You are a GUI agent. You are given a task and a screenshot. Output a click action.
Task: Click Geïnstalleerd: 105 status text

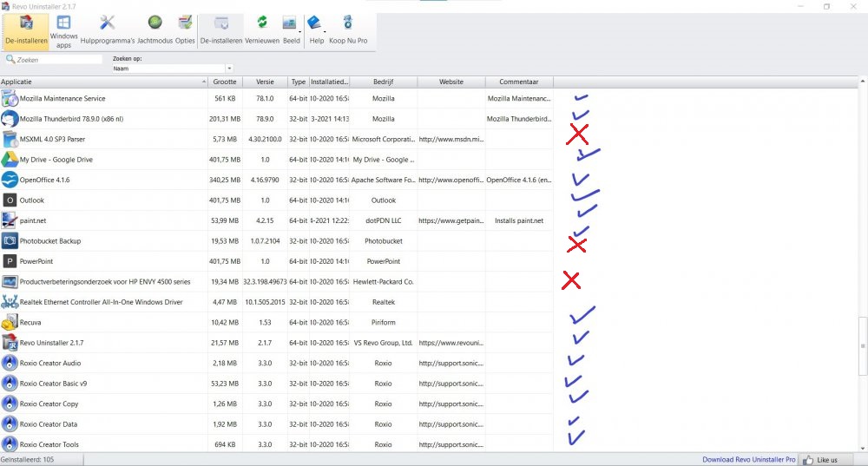pyautogui.click(x=27, y=459)
